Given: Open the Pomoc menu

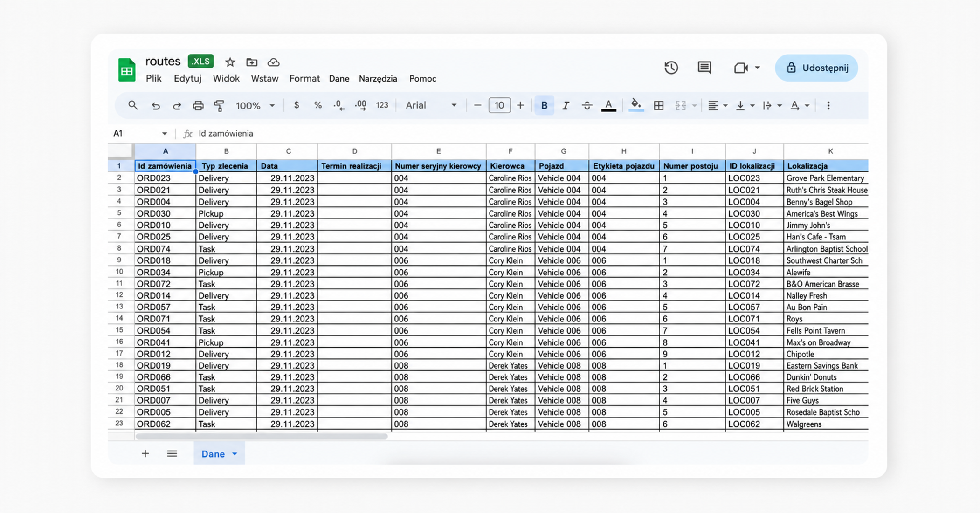Looking at the screenshot, I should tap(422, 79).
